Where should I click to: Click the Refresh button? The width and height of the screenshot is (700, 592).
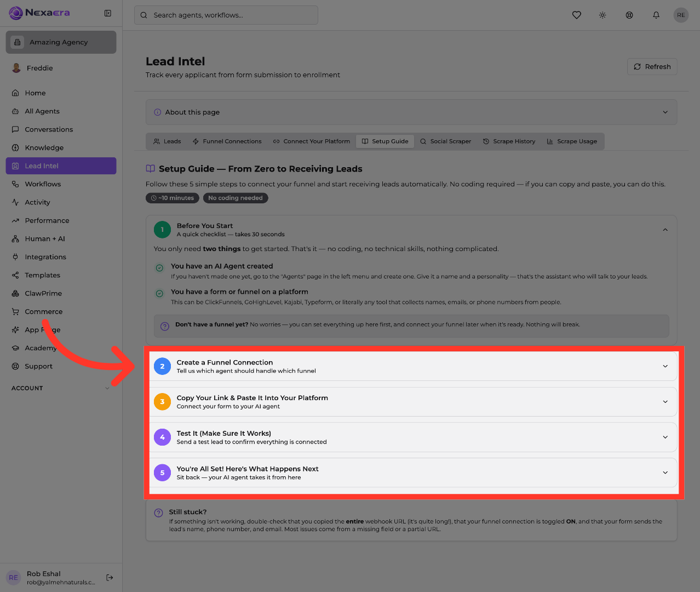[x=652, y=67]
